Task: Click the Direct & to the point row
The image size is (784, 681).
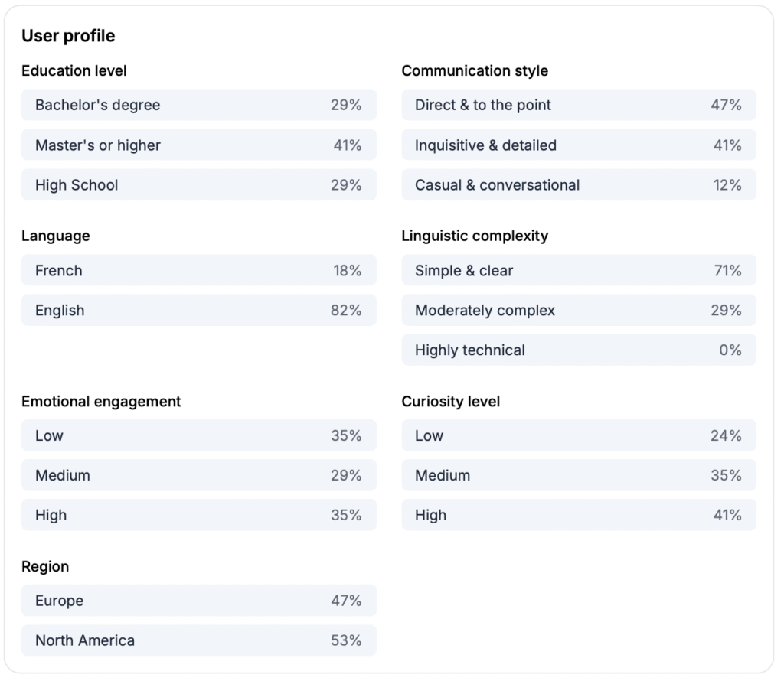Action: [578, 105]
